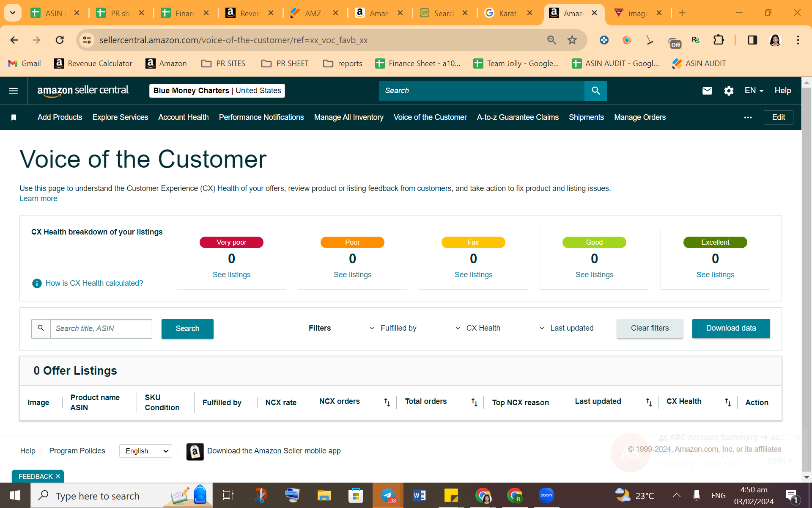
Task: Switch to the Karat browser tab
Action: (x=508, y=13)
